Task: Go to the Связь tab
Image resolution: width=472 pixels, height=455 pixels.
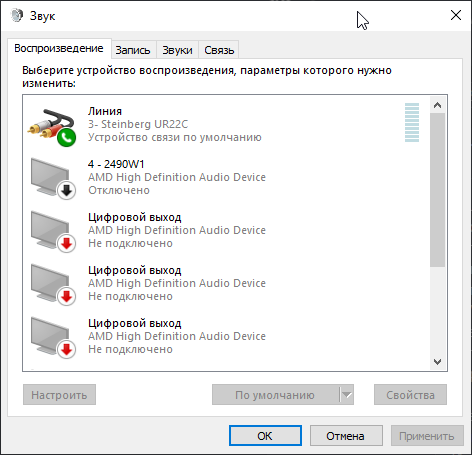Action: pos(219,50)
